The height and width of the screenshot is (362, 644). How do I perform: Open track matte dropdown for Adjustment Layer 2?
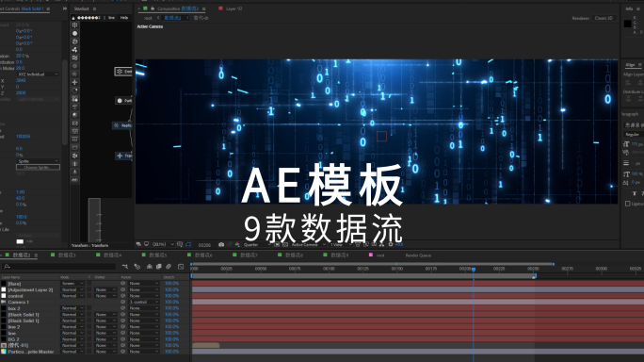[x=105, y=289]
